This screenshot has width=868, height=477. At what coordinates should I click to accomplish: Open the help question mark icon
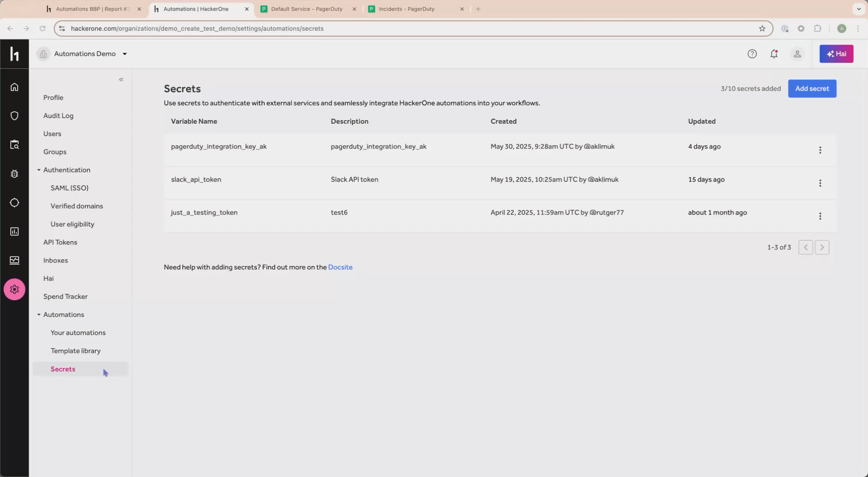click(752, 53)
